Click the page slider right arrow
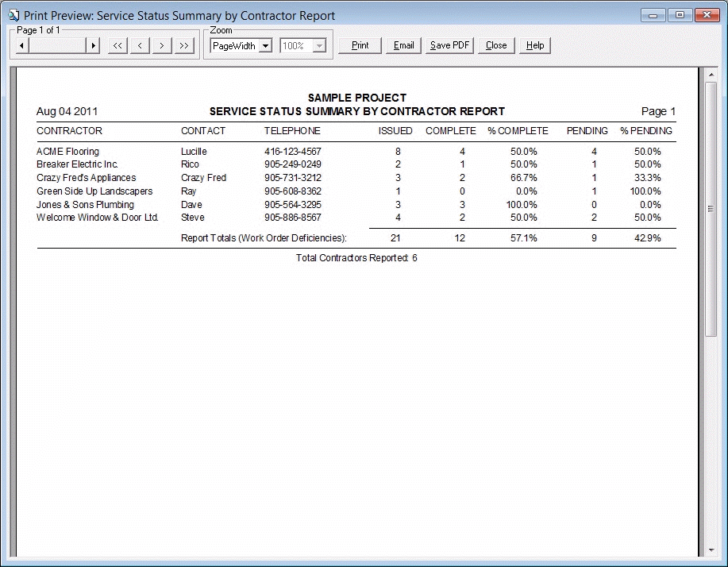The width and height of the screenshot is (728, 567). pyautogui.click(x=93, y=45)
